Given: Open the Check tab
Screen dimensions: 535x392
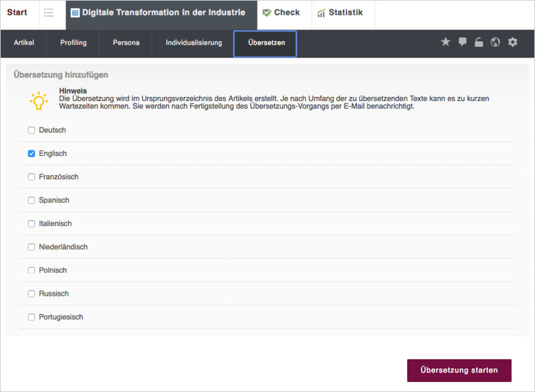Looking at the screenshot, I should click(282, 13).
